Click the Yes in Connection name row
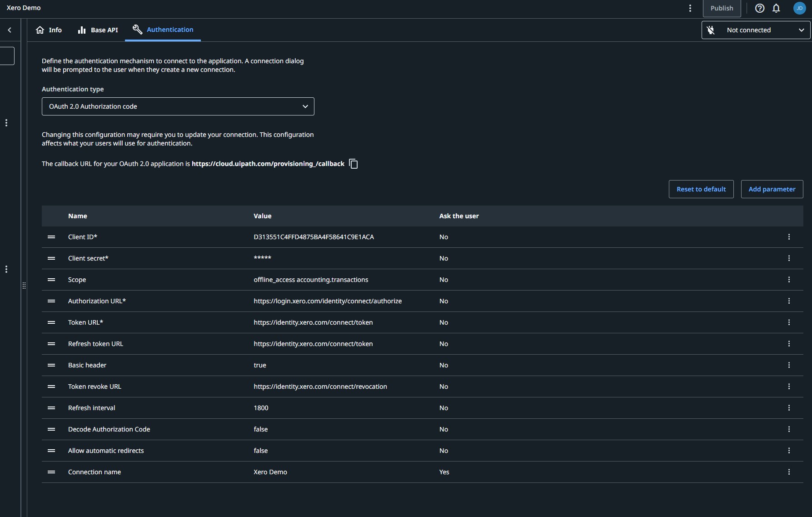 (444, 472)
